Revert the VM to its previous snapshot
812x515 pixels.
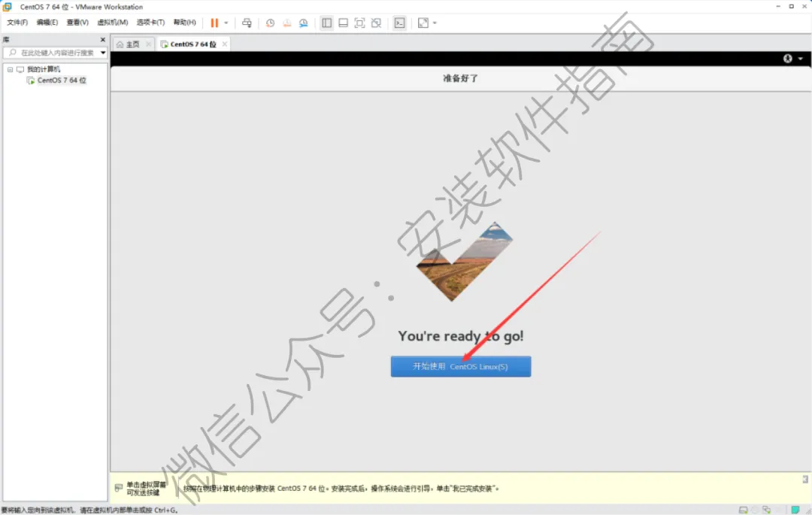[x=287, y=23]
